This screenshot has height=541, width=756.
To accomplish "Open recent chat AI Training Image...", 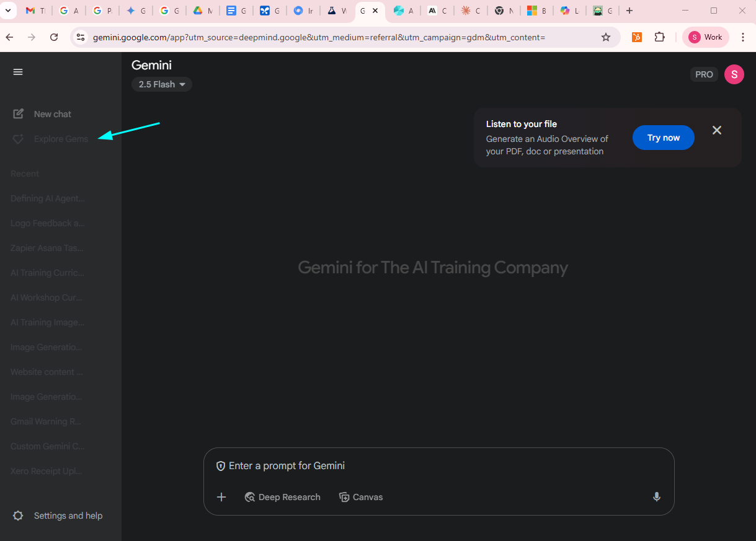I will (x=48, y=322).
